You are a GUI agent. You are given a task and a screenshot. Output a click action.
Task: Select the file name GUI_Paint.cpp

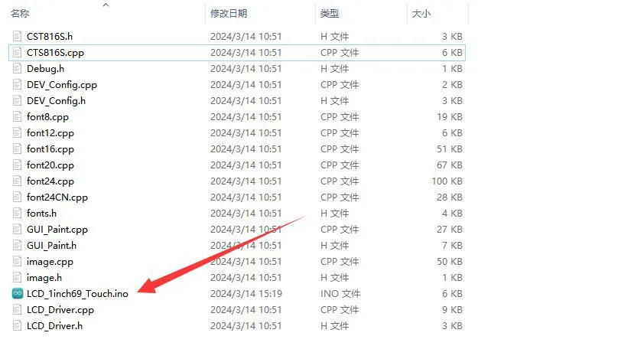coord(57,230)
